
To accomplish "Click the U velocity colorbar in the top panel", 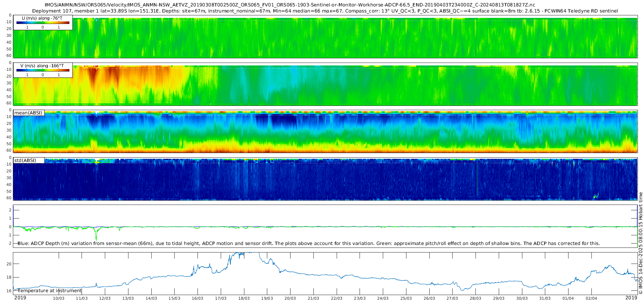I will pos(43,23).
